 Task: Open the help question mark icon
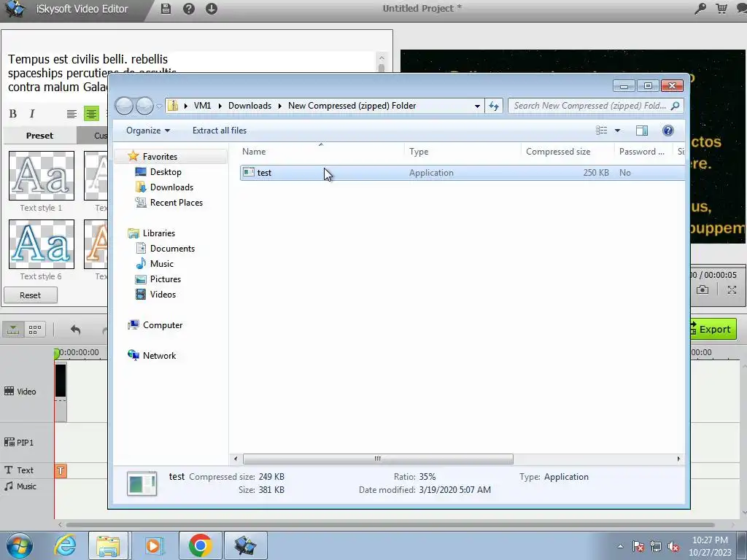tap(189, 9)
